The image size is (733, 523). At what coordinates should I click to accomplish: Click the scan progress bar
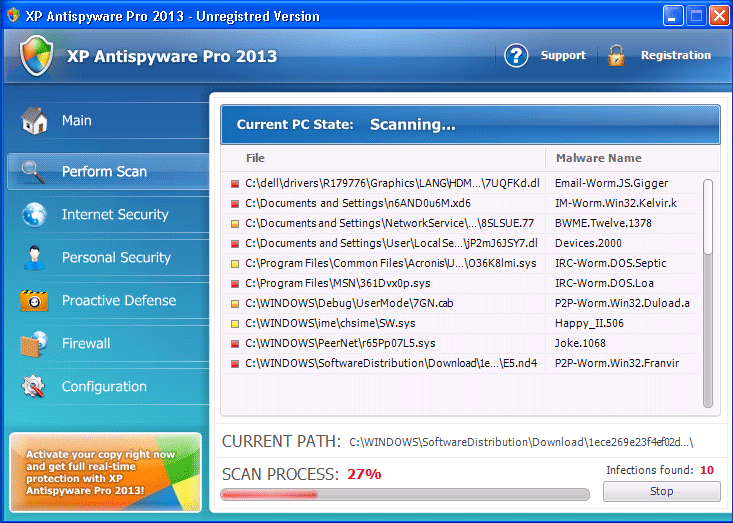405,494
